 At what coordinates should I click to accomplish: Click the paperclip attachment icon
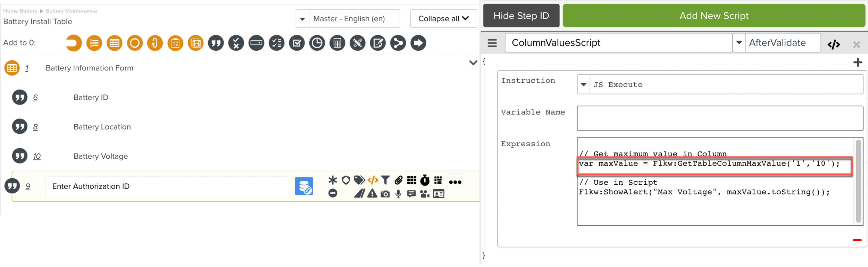[399, 180]
